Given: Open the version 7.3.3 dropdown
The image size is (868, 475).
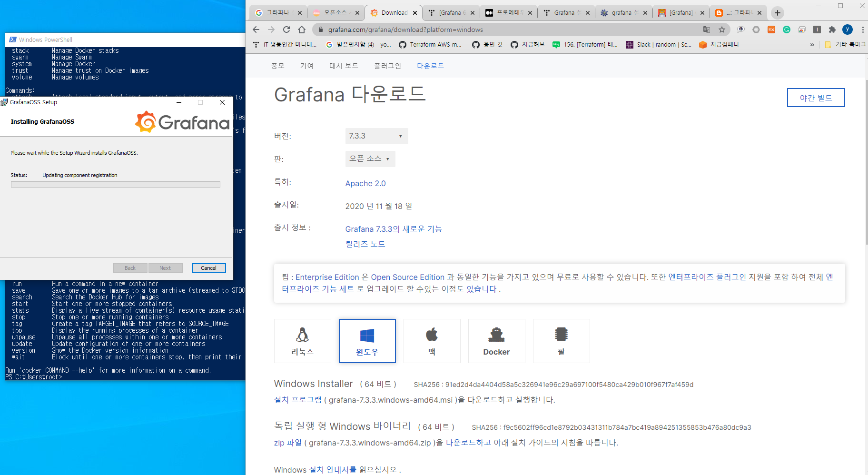Looking at the screenshot, I should (x=376, y=136).
